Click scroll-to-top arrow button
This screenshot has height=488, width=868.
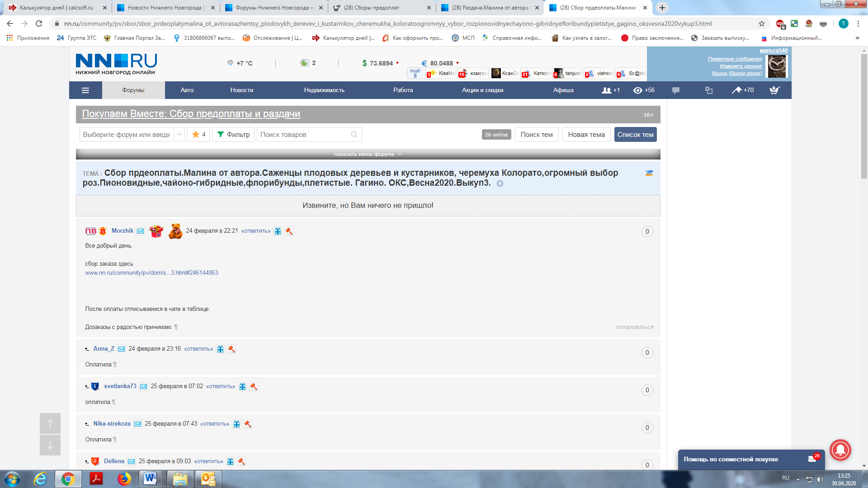[x=50, y=423]
